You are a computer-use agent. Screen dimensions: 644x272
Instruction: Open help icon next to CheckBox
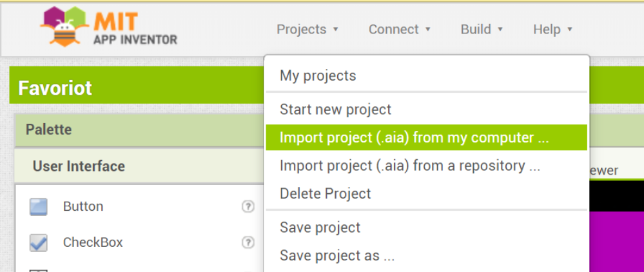coord(246,243)
